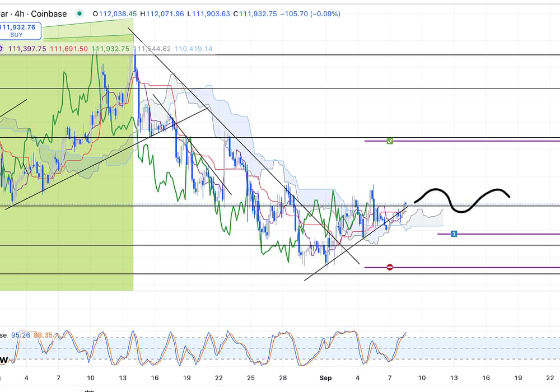Click the BUY price button
The image size is (560, 392).
pyautogui.click(x=18, y=30)
